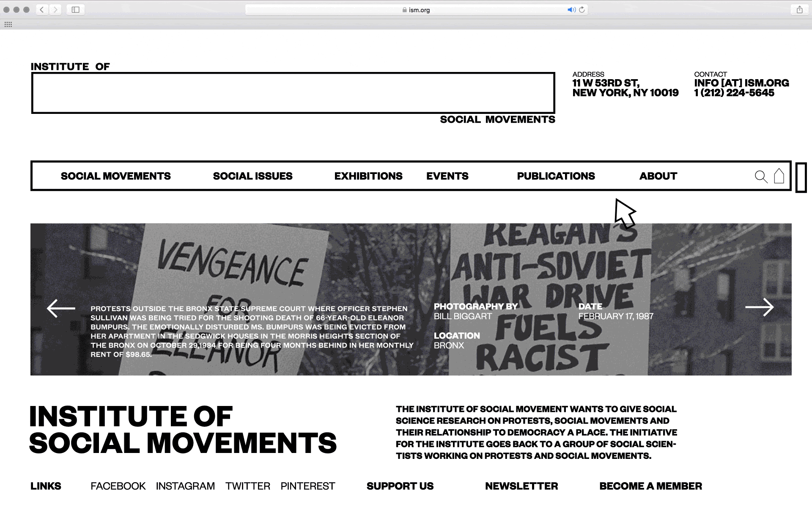Click the large Institute of Social Movements heading
The height and width of the screenshot is (508, 812).
183,430
